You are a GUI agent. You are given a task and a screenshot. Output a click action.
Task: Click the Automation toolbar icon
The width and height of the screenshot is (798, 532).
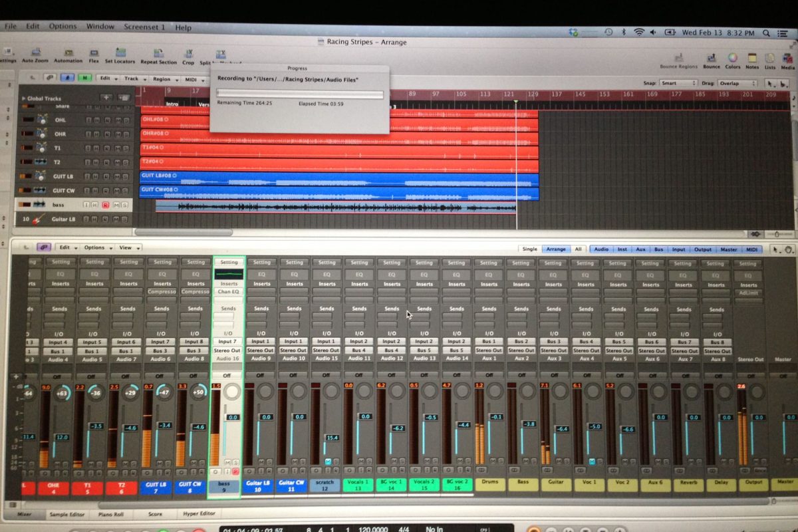tap(68, 53)
